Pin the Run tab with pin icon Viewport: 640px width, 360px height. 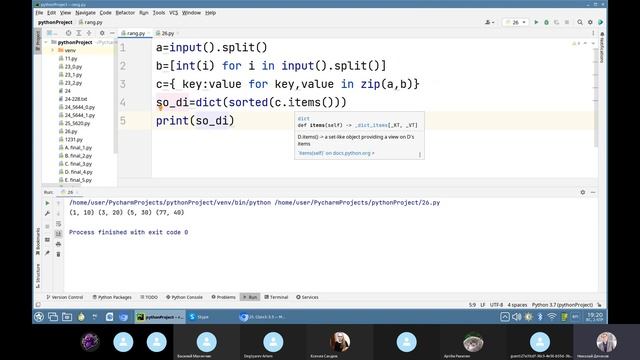tap(47, 253)
